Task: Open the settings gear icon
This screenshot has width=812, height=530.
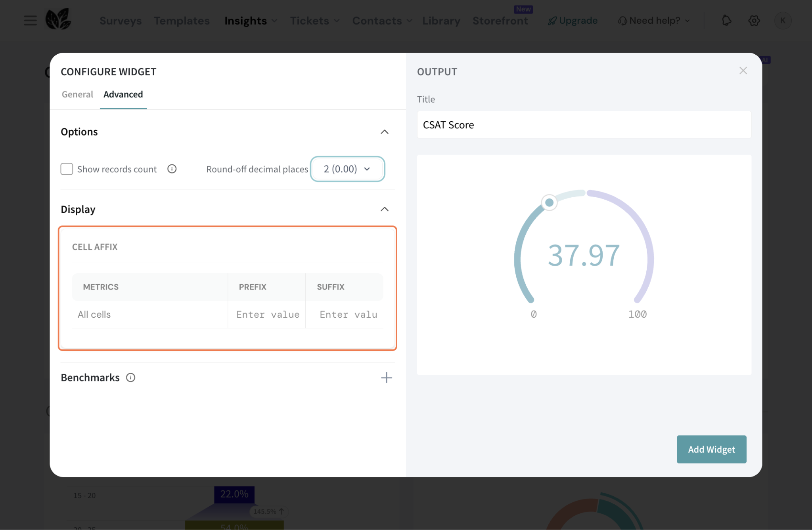Action: (x=754, y=20)
